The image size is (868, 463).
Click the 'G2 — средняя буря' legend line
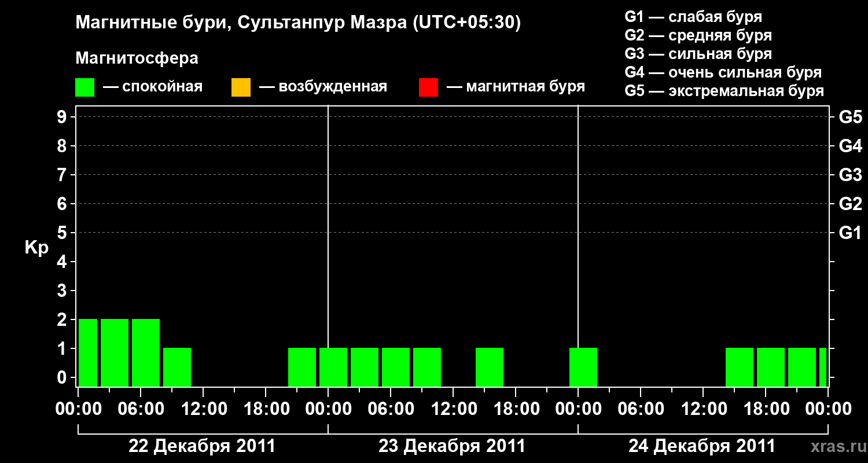click(698, 35)
